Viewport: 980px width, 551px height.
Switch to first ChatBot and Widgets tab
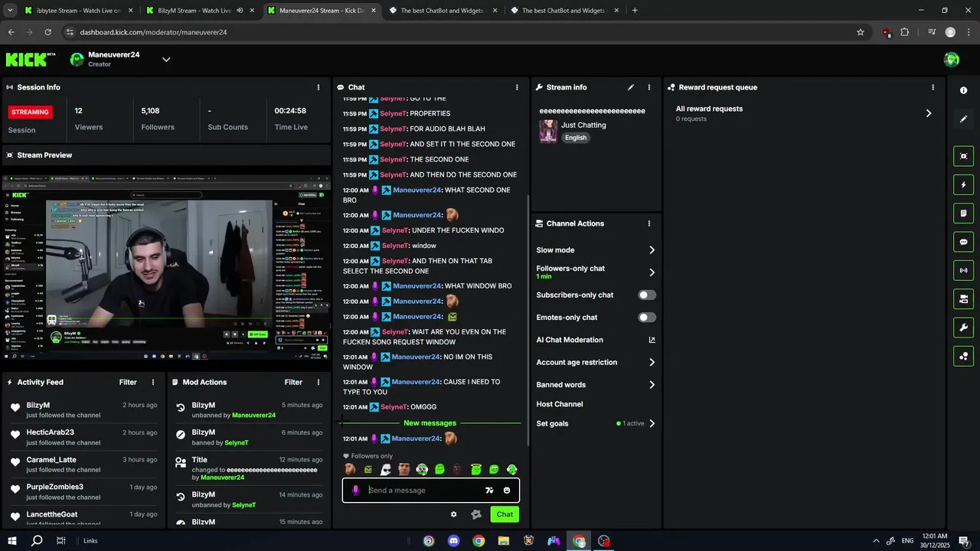pyautogui.click(x=444, y=11)
